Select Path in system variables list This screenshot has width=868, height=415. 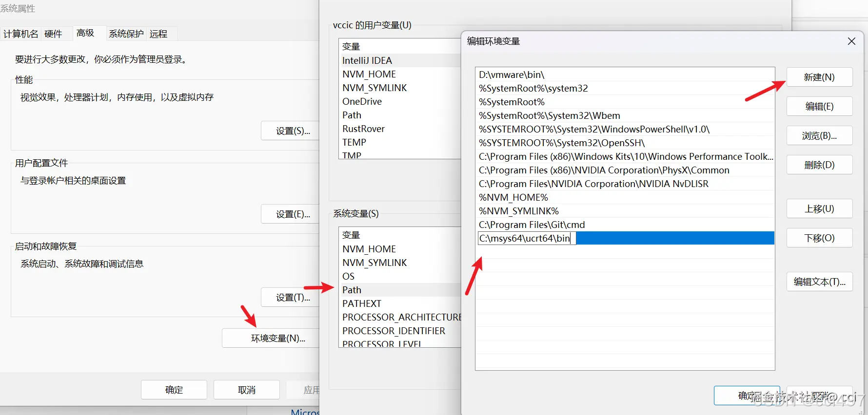(x=400, y=290)
